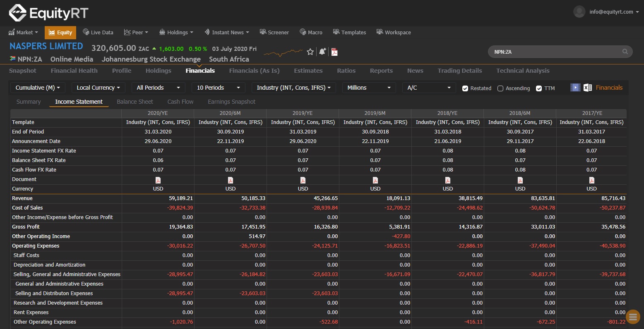Open the 2020/6M document PDF icon
The width and height of the screenshot is (644, 329).
pos(231,180)
